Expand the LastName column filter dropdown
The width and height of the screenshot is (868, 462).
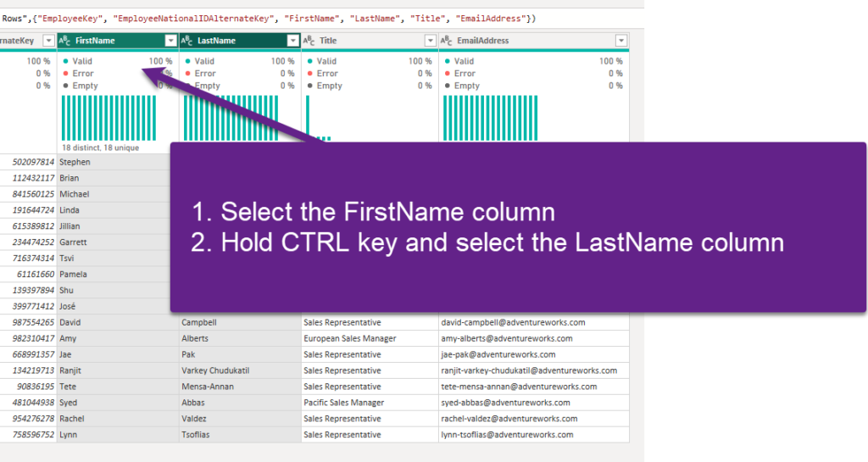coord(292,41)
